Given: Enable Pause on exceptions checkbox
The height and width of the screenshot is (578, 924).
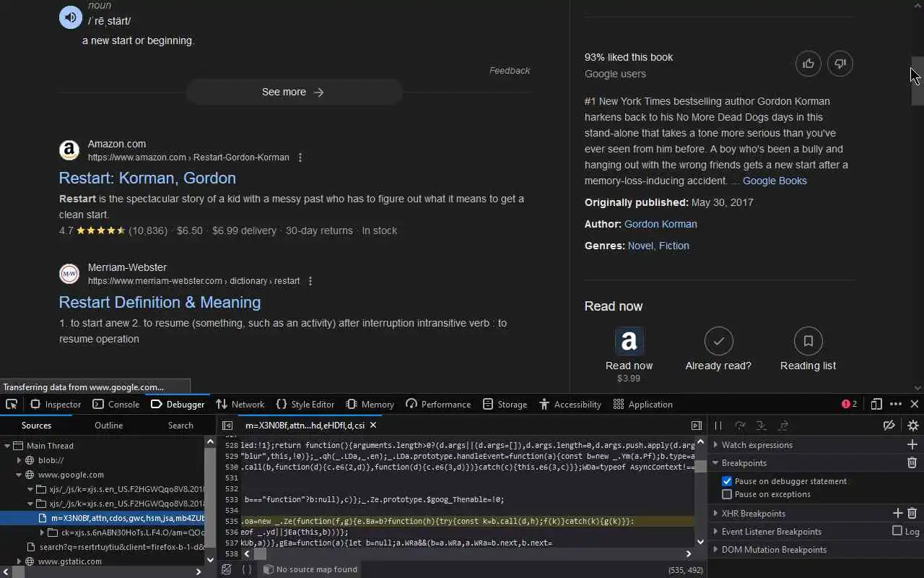Looking at the screenshot, I should [727, 494].
